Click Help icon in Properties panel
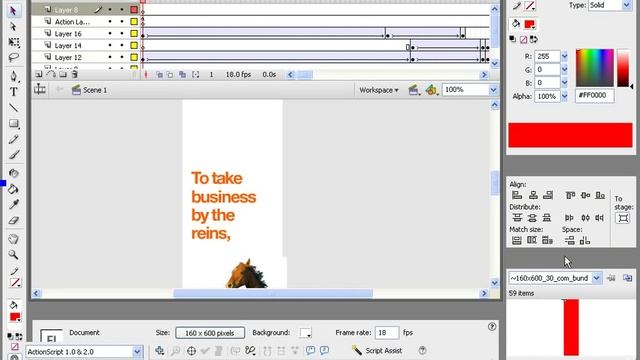Viewport: 640px width, 360px height. tap(492, 327)
